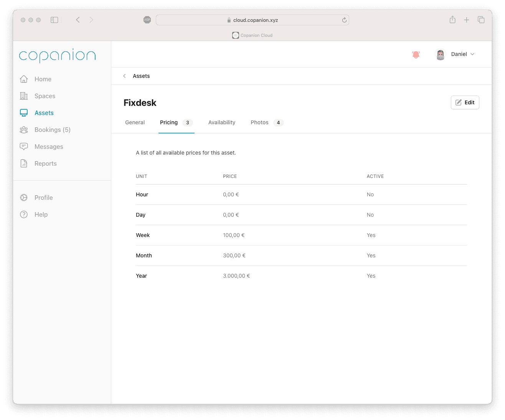Click the Assets breadcrumb link
This screenshot has height=420, width=505.
pos(141,76)
